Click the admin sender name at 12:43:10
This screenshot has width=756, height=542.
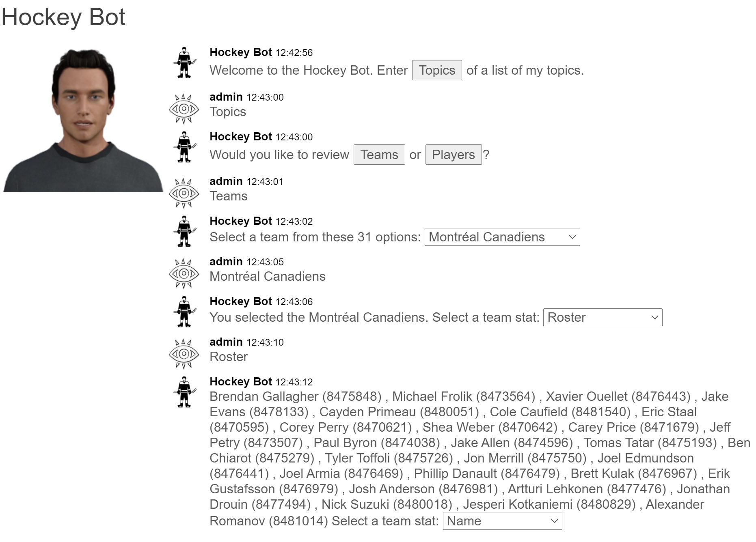click(x=226, y=342)
